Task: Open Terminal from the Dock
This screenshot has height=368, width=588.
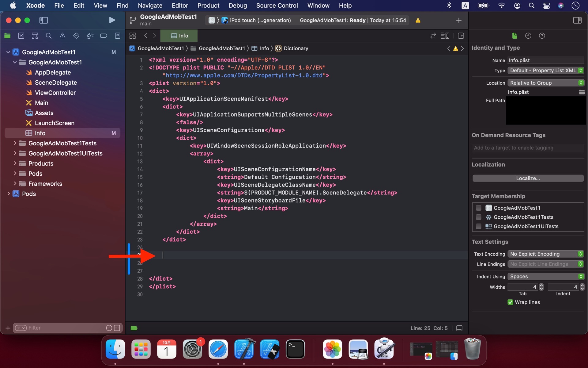Action: pos(295,349)
